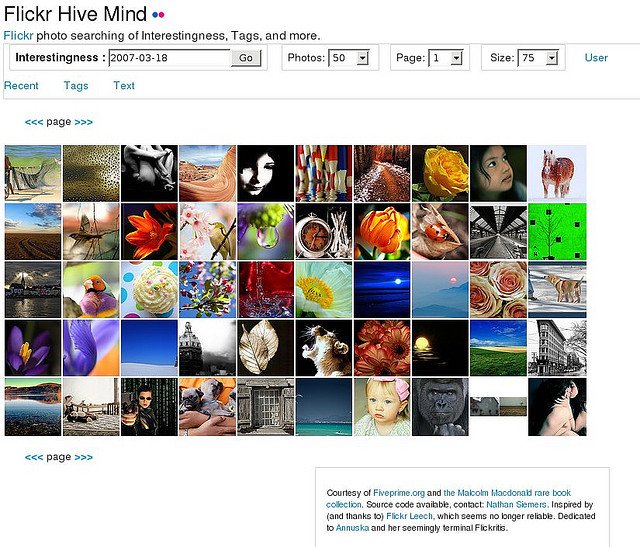
Task: Select the Text search tab
Action: pyautogui.click(x=124, y=86)
